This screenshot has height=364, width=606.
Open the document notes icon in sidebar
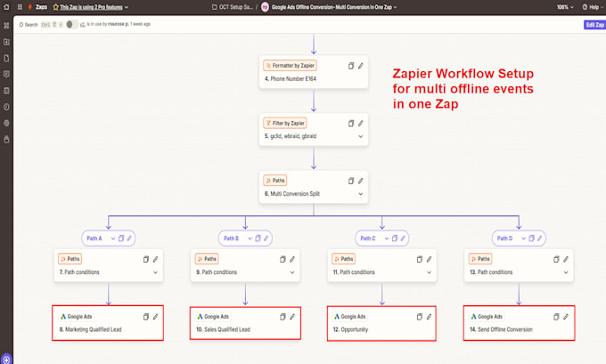(x=6, y=58)
